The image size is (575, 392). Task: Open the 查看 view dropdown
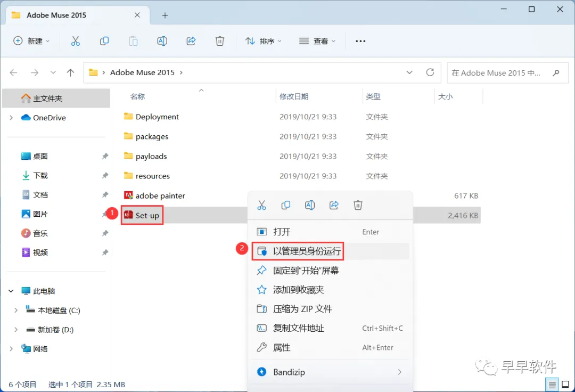(x=317, y=41)
